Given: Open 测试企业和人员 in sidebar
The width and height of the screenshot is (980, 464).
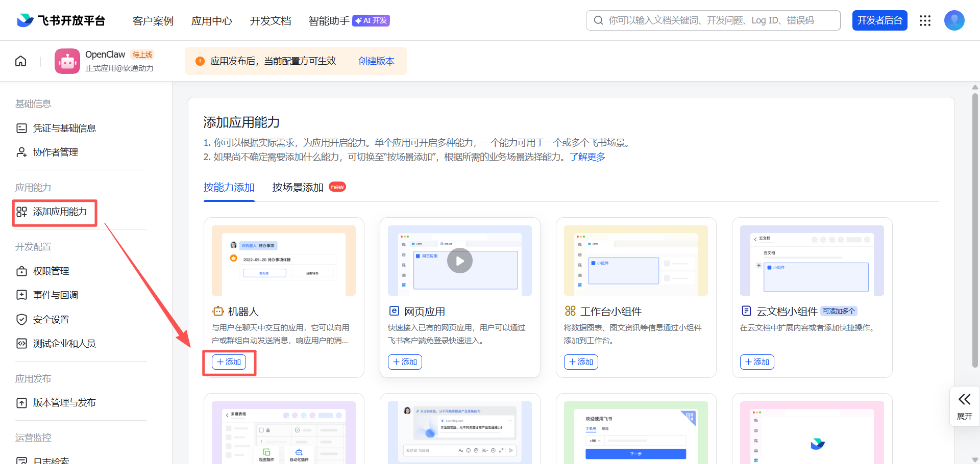Looking at the screenshot, I should 64,343.
